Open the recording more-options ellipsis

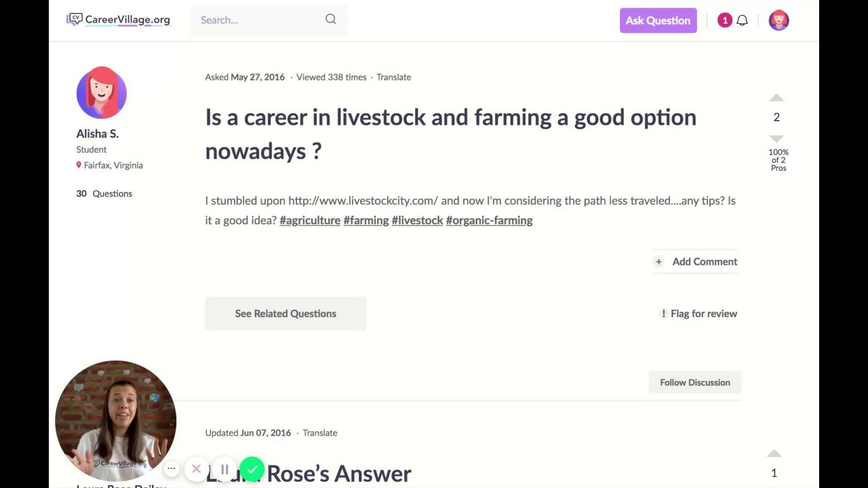(x=172, y=468)
